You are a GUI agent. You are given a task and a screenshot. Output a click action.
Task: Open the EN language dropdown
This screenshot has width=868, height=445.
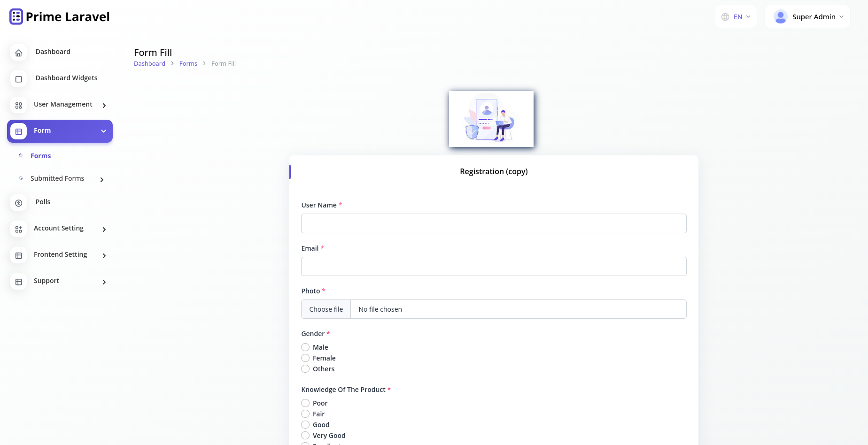(x=737, y=16)
